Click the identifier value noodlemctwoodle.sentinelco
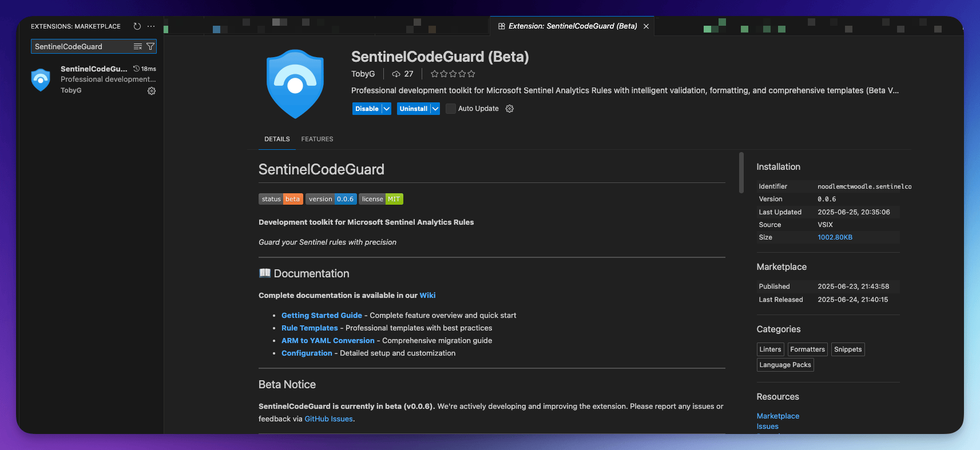The width and height of the screenshot is (980, 450). point(864,186)
